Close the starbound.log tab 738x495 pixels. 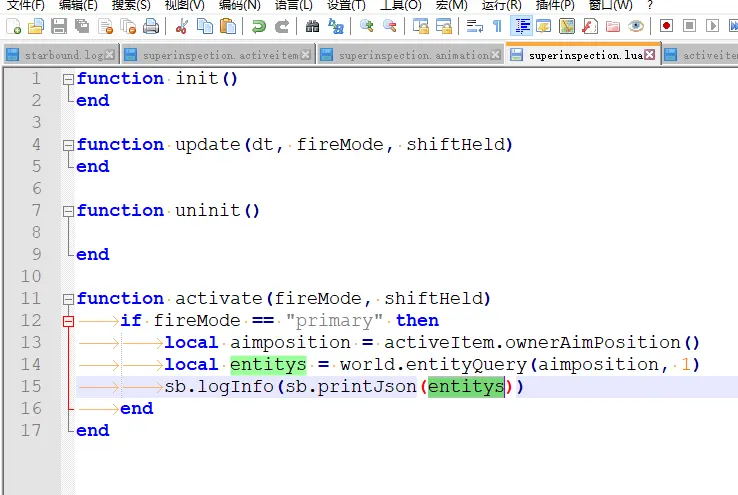(110, 55)
